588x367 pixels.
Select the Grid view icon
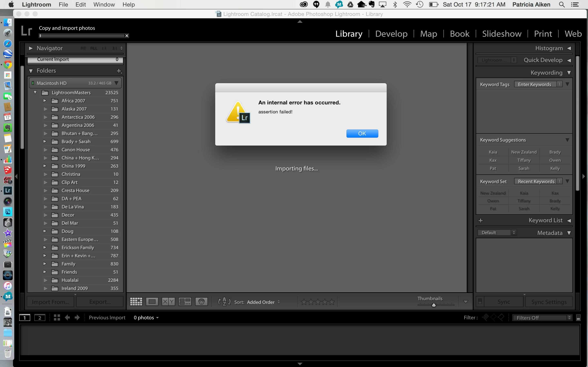pos(136,302)
